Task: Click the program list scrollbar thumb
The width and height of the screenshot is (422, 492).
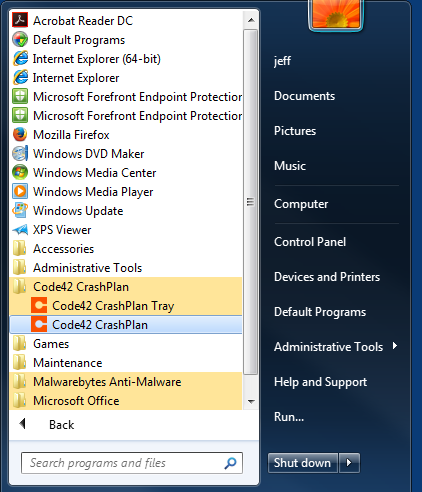Action: pyautogui.click(x=250, y=202)
